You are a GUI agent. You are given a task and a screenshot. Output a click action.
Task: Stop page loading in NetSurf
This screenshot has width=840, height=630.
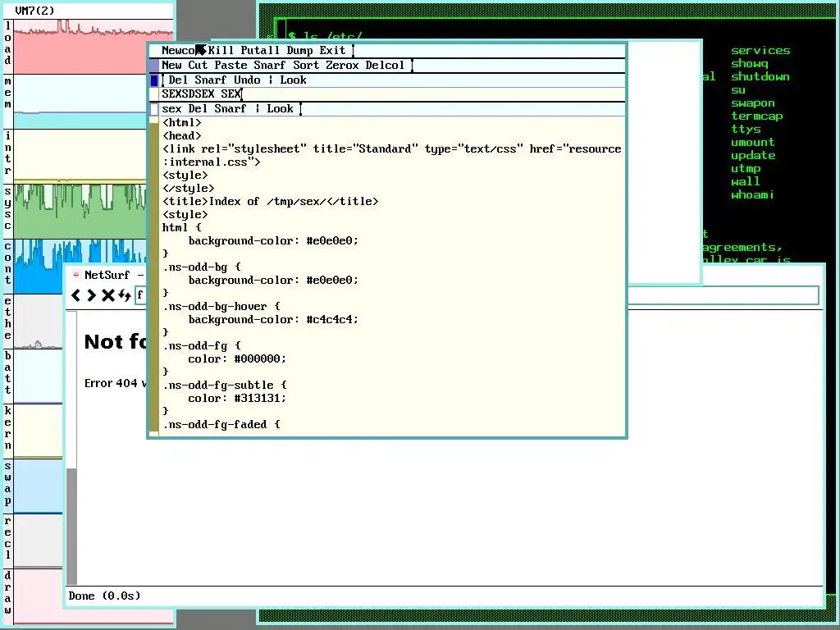[x=108, y=295]
